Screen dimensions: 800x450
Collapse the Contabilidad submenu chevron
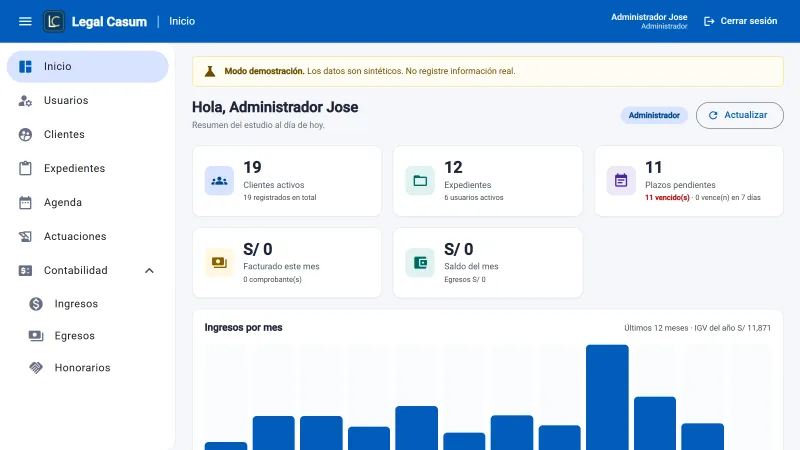(x=149, y=270)
